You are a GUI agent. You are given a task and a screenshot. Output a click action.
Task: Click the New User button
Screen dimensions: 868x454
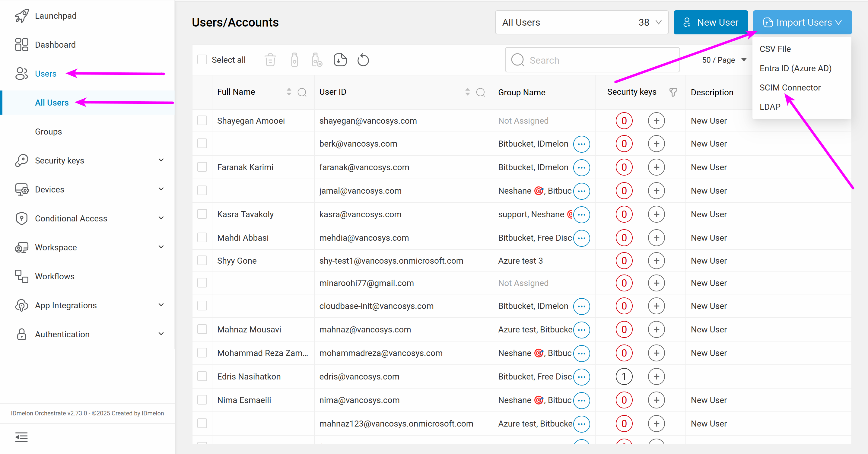click(x=711, y=22)
